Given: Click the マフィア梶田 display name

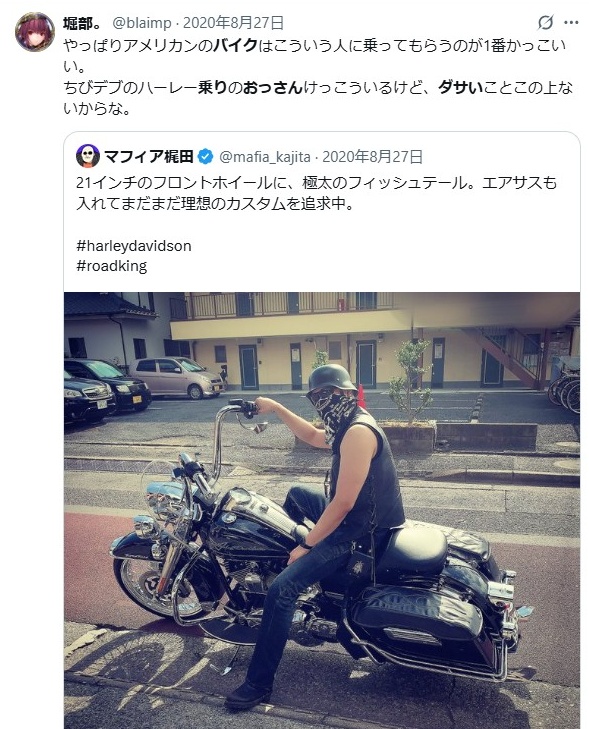Looking at the screenshot, I should click(149, 157).
